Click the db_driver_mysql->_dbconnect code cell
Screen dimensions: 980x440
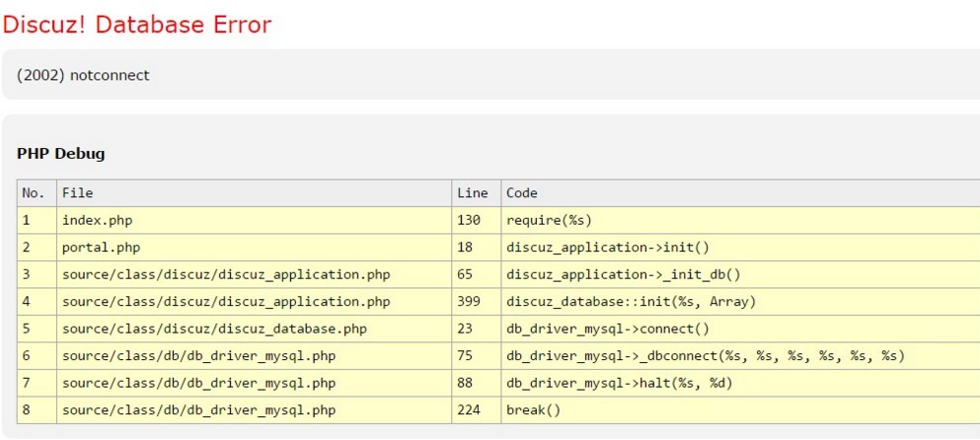coord(705,356)
